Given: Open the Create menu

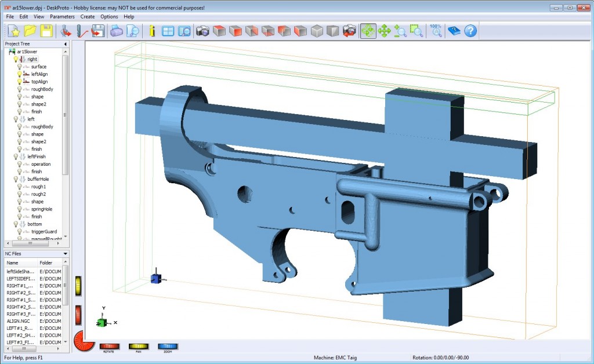Looking at the screenshot, I should point(87,17).
